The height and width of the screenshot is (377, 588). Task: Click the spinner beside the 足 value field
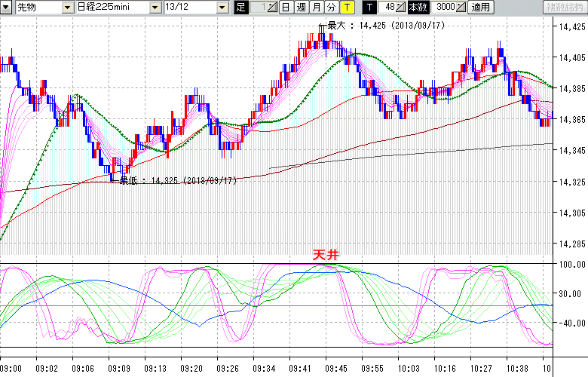pyautogui.click(x=273, y=7)
